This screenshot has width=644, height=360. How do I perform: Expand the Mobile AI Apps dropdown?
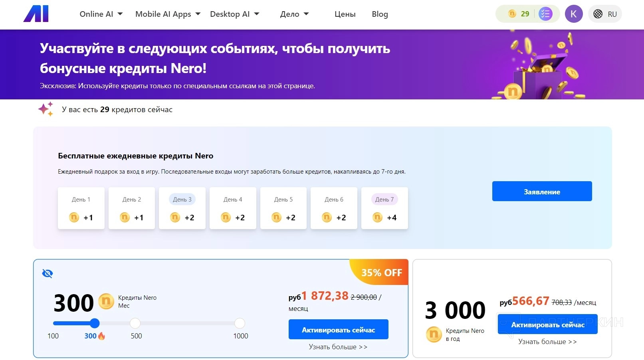click(x=168, y=14)
